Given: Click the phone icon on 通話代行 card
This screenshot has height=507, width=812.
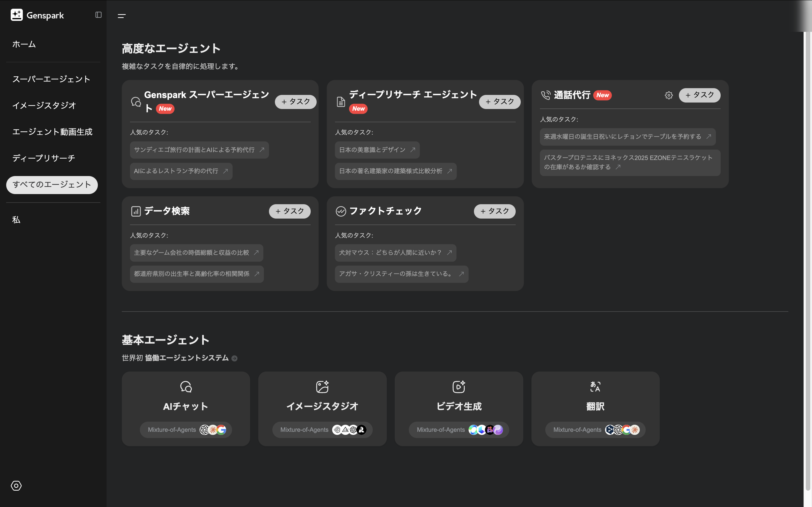Looking at the screenshot, I should (545, 95).
